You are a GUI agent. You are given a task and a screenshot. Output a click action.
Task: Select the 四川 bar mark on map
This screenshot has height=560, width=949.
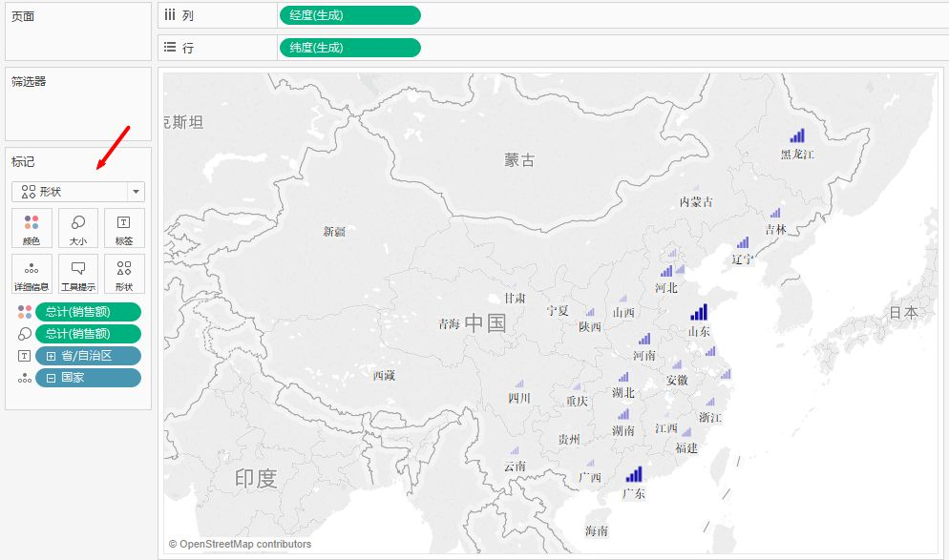(x=519, y=384)
